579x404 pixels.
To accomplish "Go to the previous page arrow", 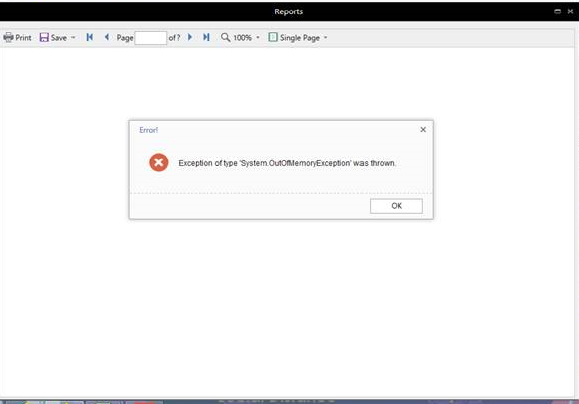I will point(107,37).
